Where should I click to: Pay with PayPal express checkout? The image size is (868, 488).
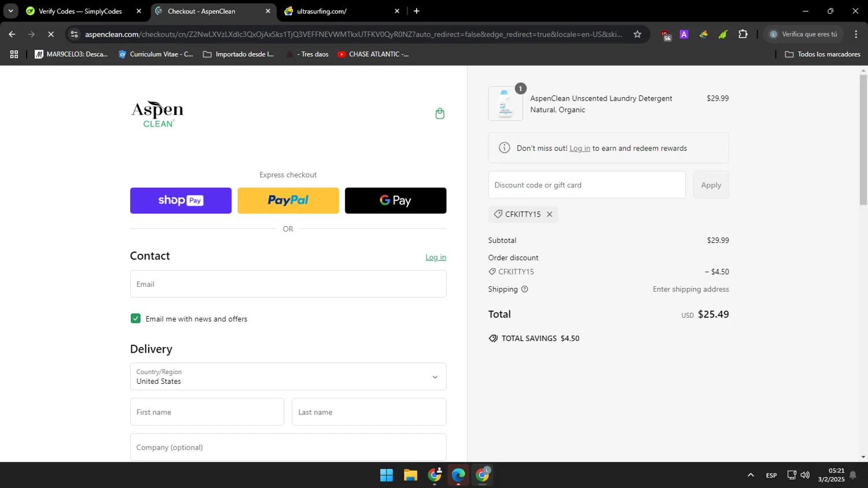click(x=288, y=201)
